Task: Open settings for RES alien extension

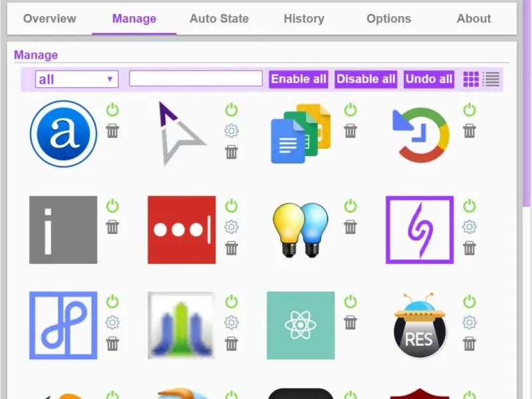Action: tap(469, 323)
